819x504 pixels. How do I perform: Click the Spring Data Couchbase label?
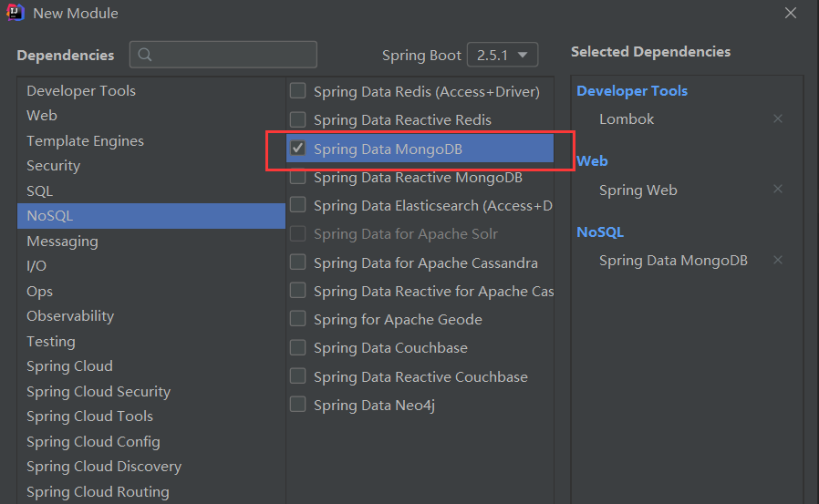point(390,347)
